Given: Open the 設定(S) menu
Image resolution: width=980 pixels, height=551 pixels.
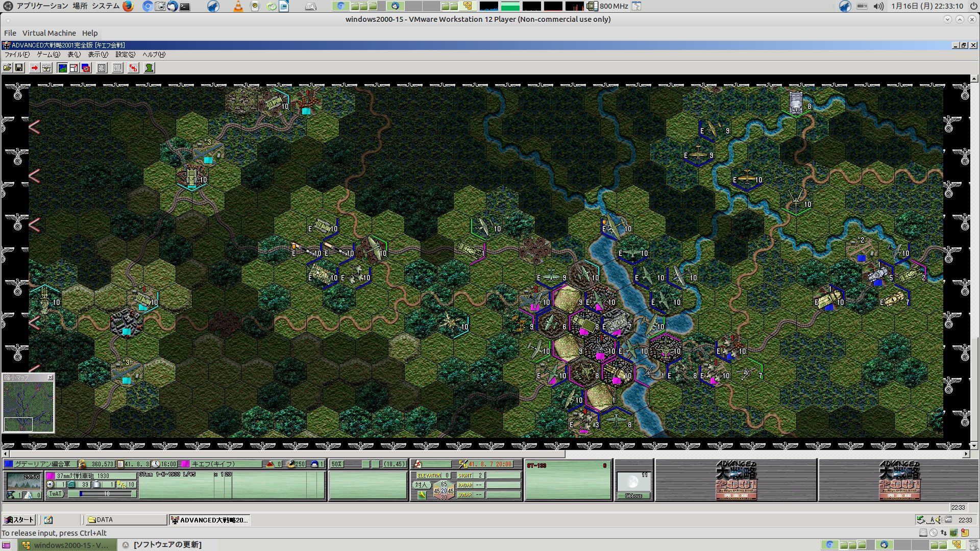Looking at the screenshot, I should coord(125,55).
